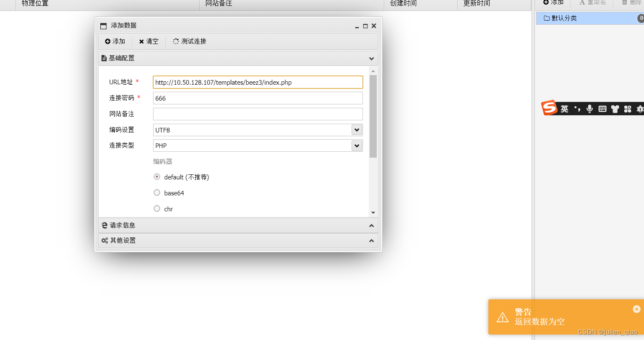The image size is (644, 340).
Task: Select the default (不推荐) encoder radio
Action: 157,177
